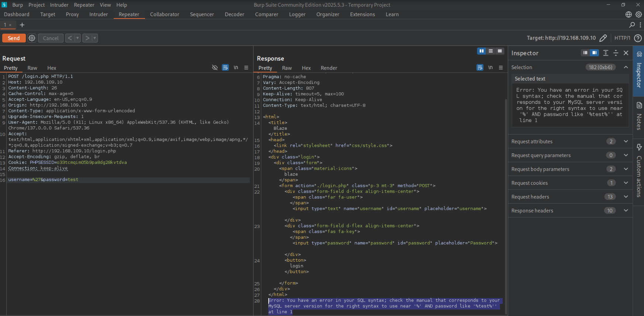Open Response editor hamburger menu
The height and width of the screenshot is (316, 644).
[501, 68]
